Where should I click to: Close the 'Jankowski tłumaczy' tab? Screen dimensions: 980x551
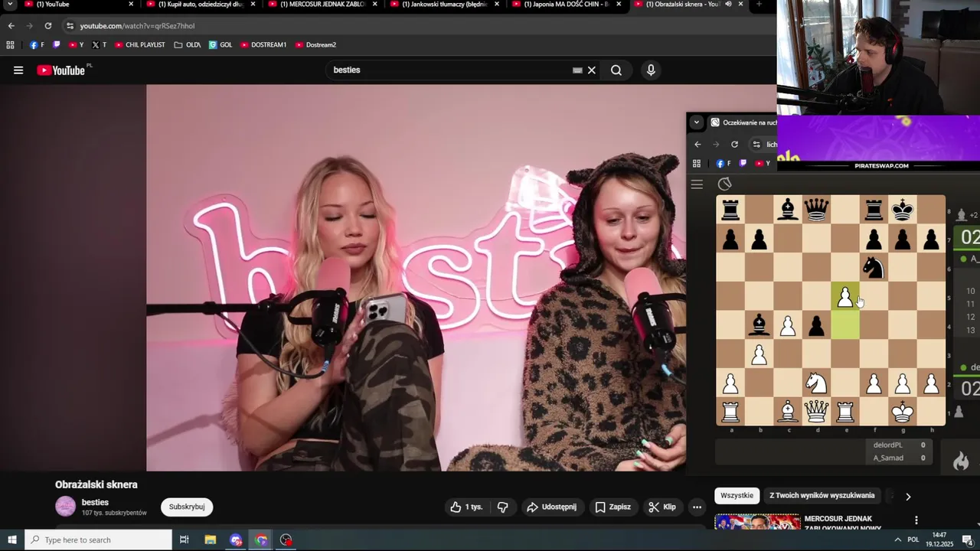coord(497,5)
